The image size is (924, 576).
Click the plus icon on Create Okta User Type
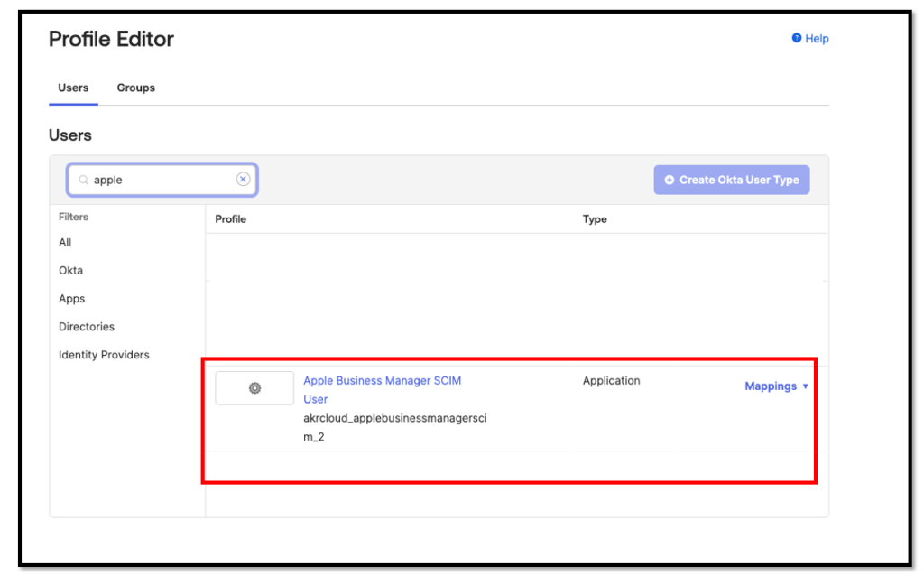(x=670, y=181)
